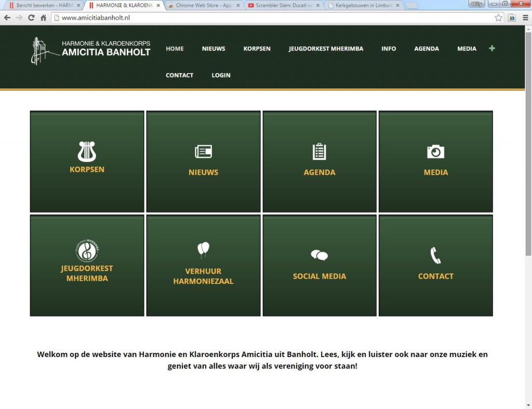
Task: Bookmark this page with the star icon
Action: (498, 18)
